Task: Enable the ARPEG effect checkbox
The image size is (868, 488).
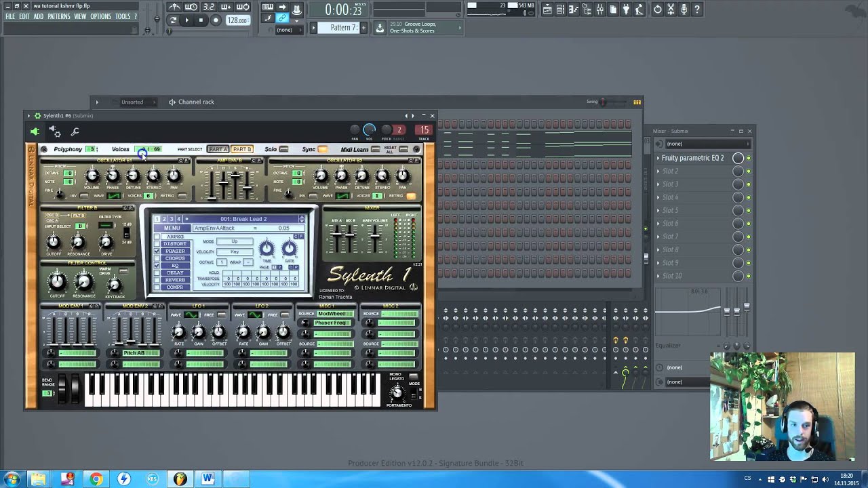Action: pos(157,237)
